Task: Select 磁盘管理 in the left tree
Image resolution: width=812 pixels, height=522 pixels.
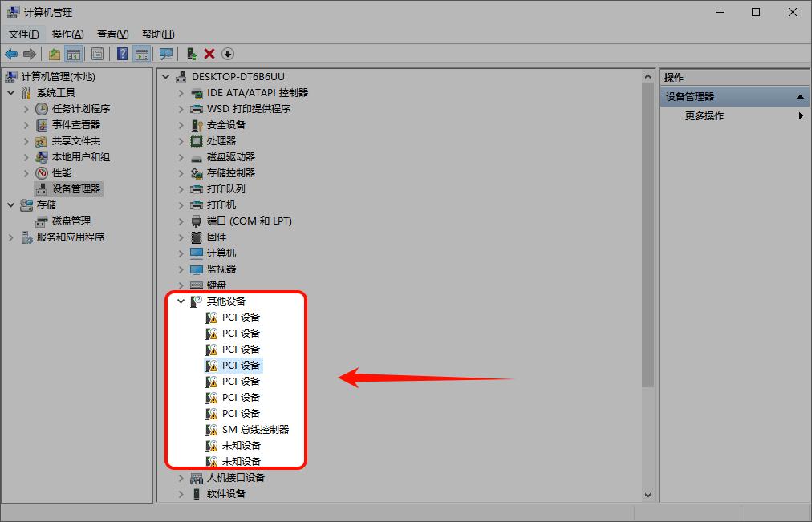Action: pos(71,221)
